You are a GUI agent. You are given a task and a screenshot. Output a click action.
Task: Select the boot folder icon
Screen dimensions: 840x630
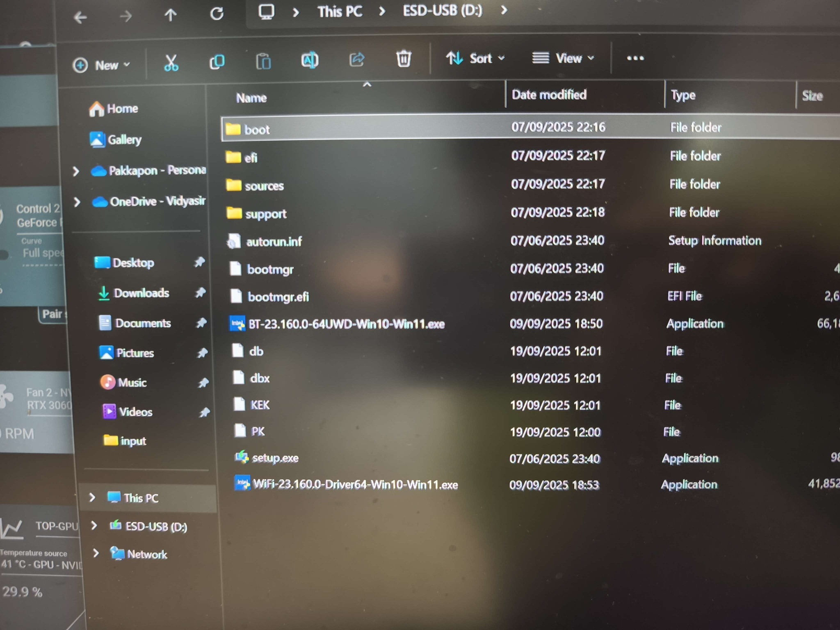[233, 129]
